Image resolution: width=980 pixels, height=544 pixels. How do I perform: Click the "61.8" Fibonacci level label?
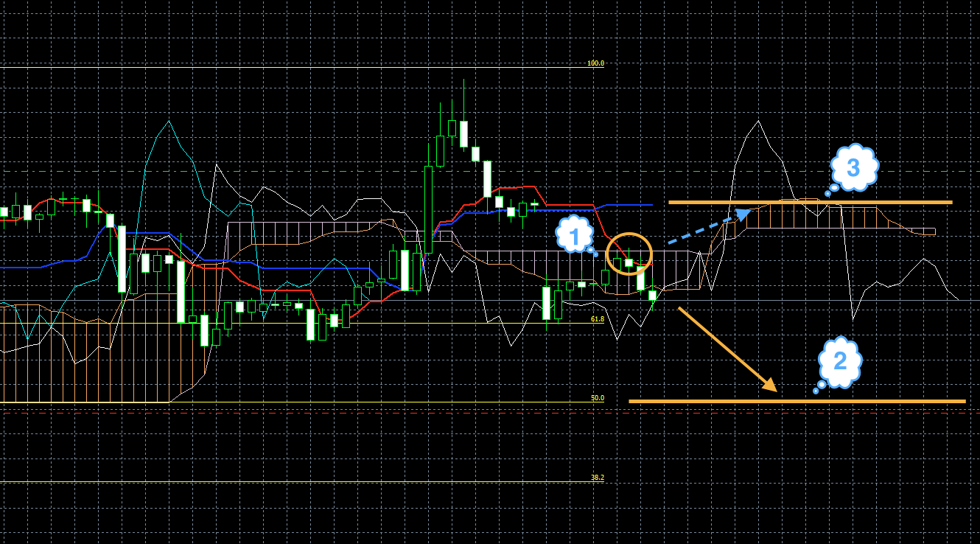point(598,319)
